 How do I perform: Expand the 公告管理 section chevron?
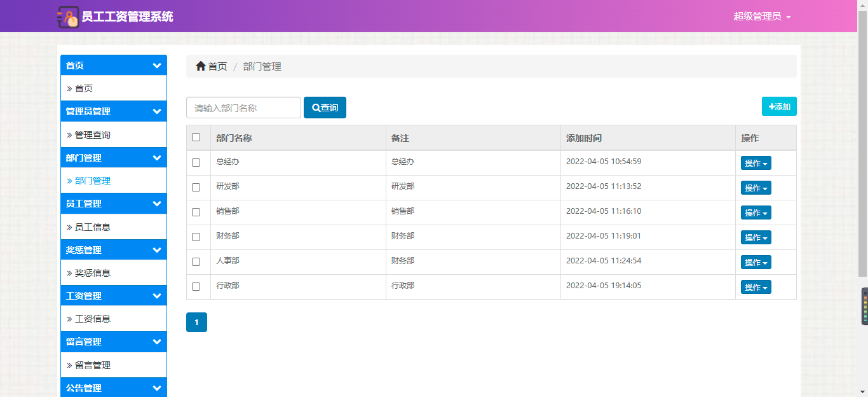tap(157, 388)
